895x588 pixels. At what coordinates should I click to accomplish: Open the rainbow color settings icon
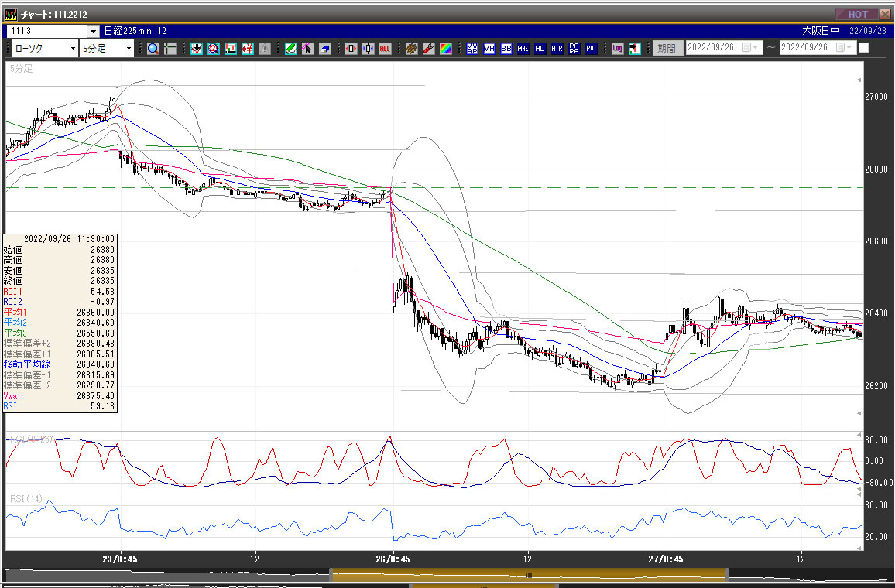[x=446, y=49]
